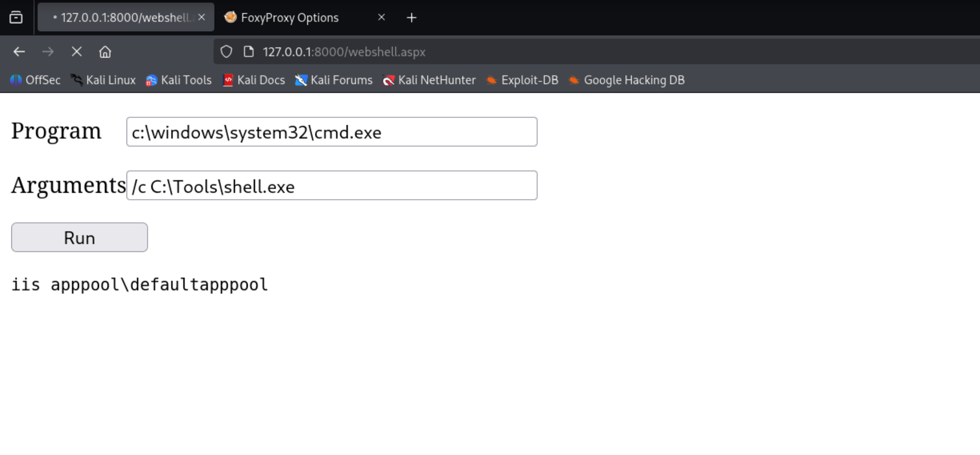This screenshot has width=980, height=455.
Task: Switch to the FoxyProxy Options tab
Action: (x=290, y=17)
